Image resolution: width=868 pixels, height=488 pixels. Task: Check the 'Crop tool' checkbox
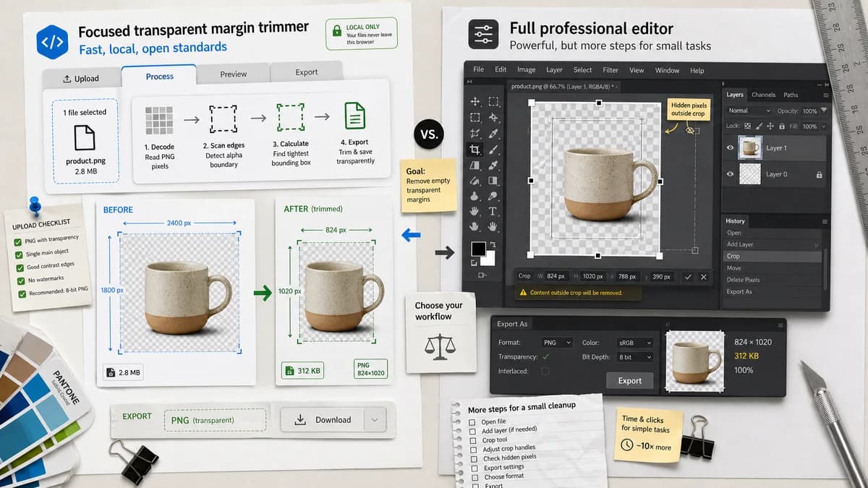[x=472, y=440]
